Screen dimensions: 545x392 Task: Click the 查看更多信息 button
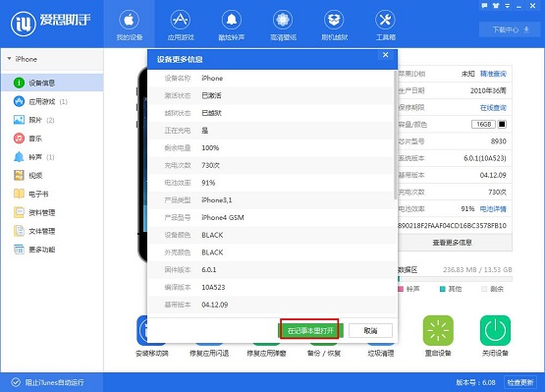click(x=452, y=243)
